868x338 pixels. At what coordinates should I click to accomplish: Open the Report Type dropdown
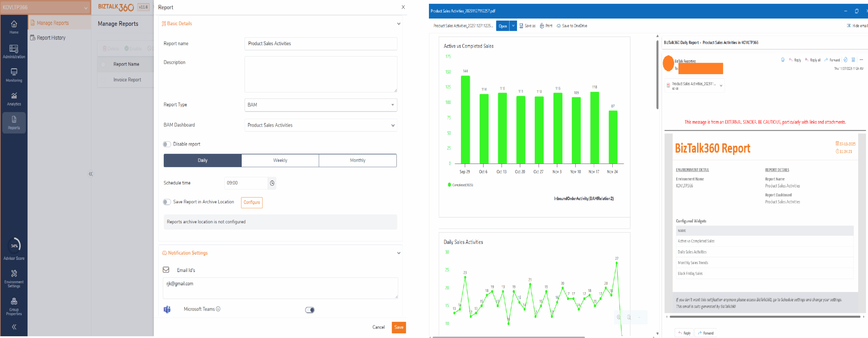click(x=320, y=105)
